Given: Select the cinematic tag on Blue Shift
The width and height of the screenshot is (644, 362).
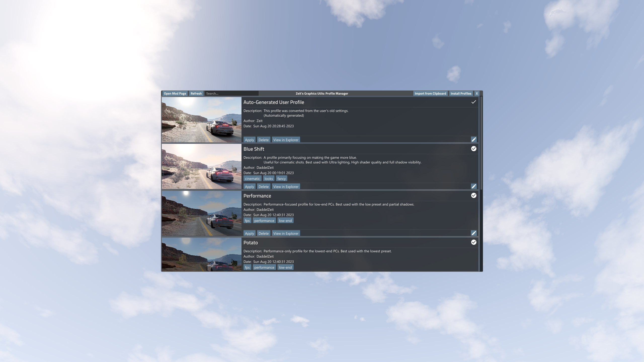Looking at the screenshot, I should tap(252, 179).
